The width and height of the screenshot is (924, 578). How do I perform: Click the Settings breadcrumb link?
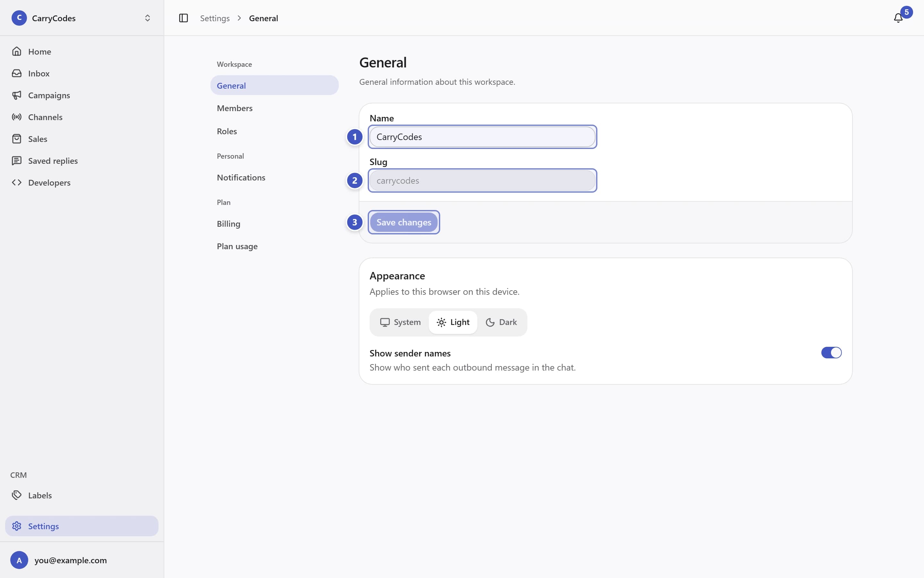point(215,18)
